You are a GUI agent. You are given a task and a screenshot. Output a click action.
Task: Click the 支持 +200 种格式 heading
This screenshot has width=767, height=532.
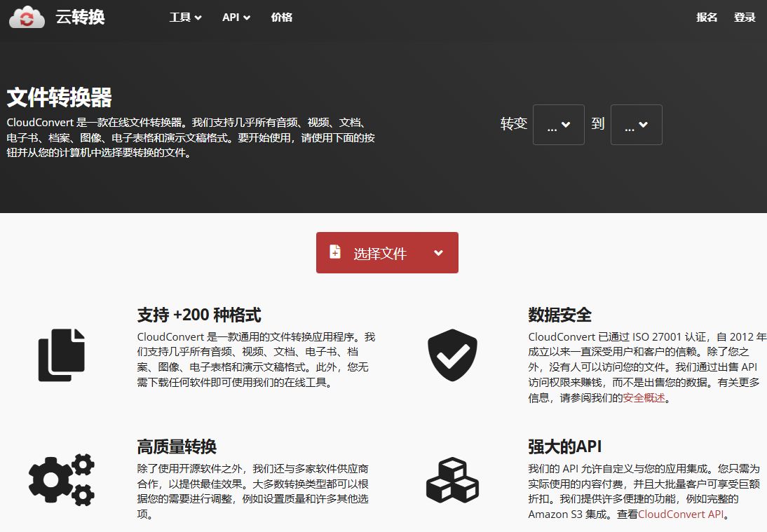point(199,315)
